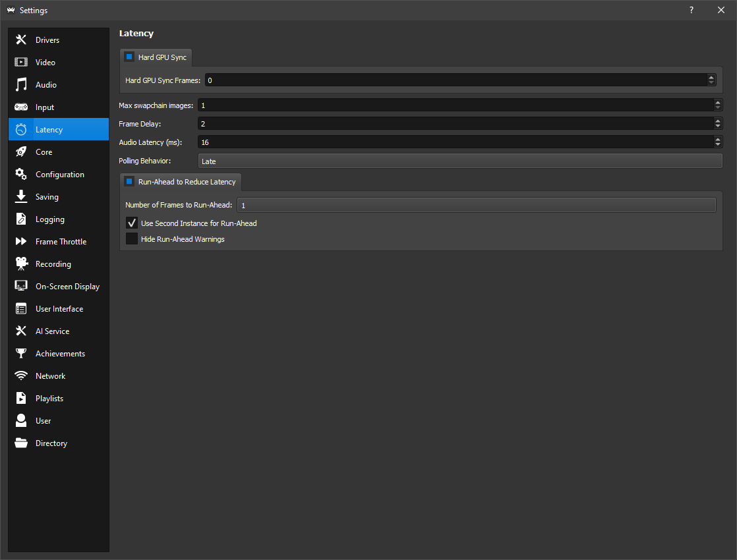Select the Video film strip icon

point(21,63)
